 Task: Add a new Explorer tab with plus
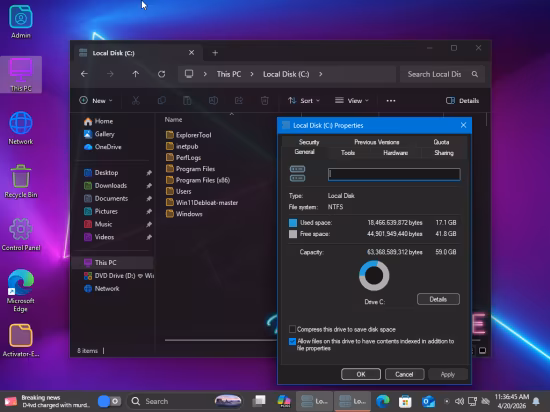215,53
